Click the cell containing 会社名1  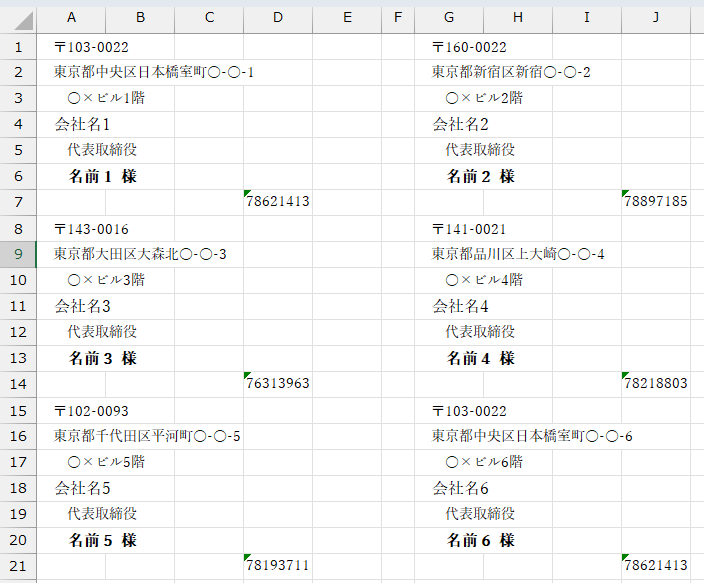[x=82, y=125]
